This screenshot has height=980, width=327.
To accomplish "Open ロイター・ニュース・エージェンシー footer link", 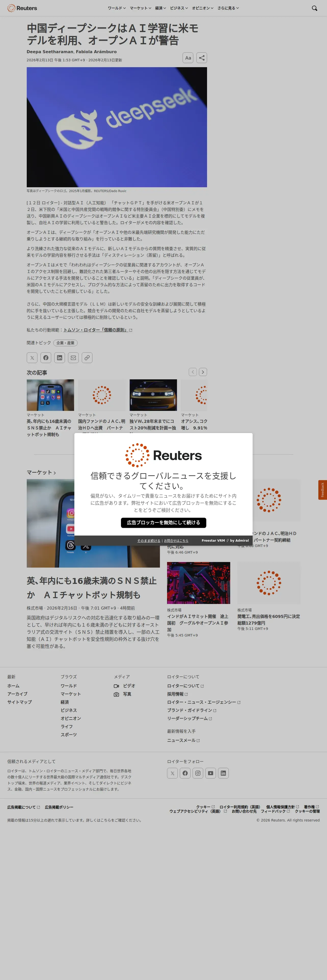I will click(204, 702).
